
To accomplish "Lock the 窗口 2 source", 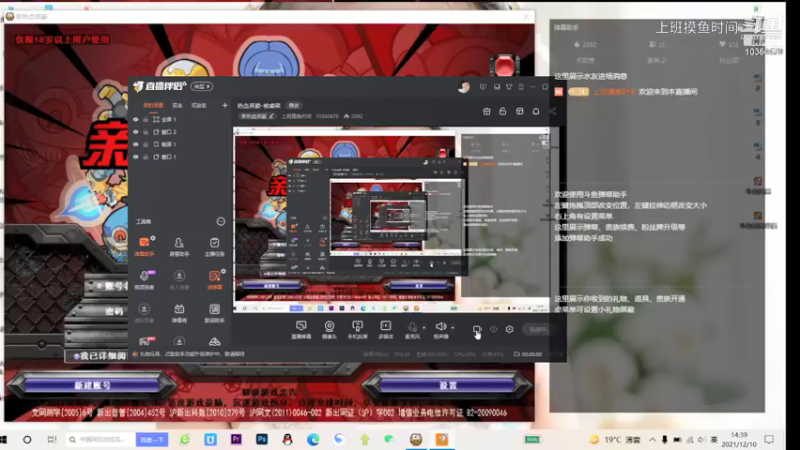I will click(x=145, y=132).
